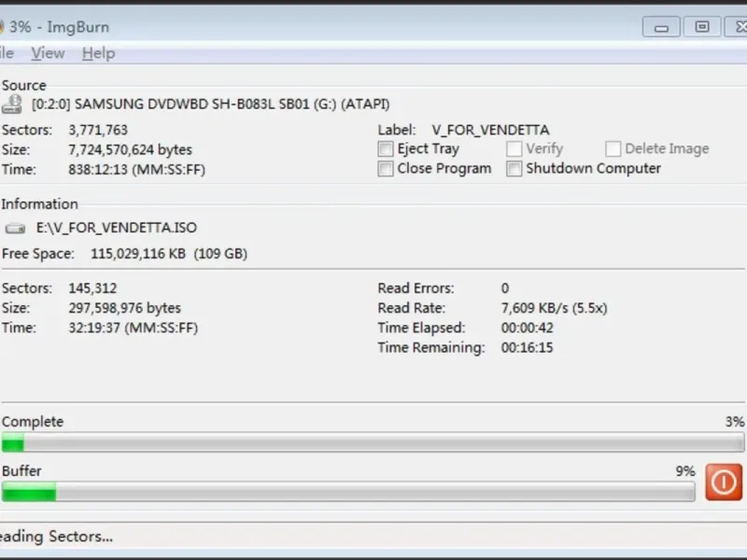Check the Delete Image option
The image size is (747, 560).
tap(613, 148)
